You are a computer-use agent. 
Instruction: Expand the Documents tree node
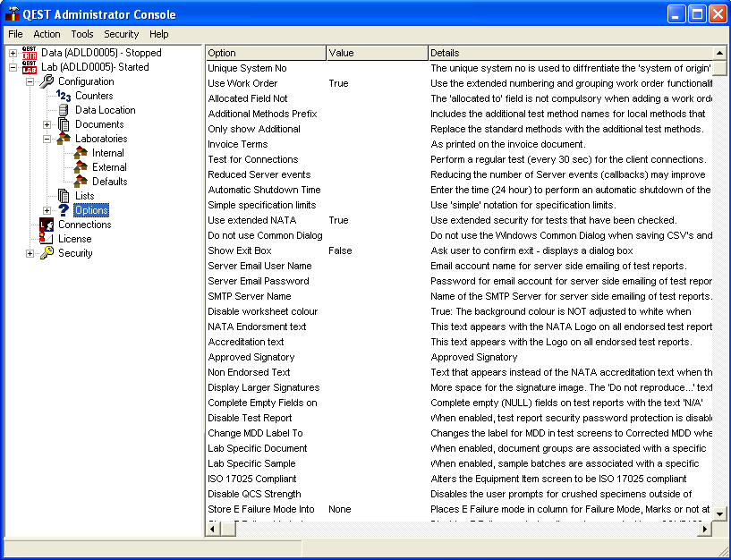(x=47, y=124)
